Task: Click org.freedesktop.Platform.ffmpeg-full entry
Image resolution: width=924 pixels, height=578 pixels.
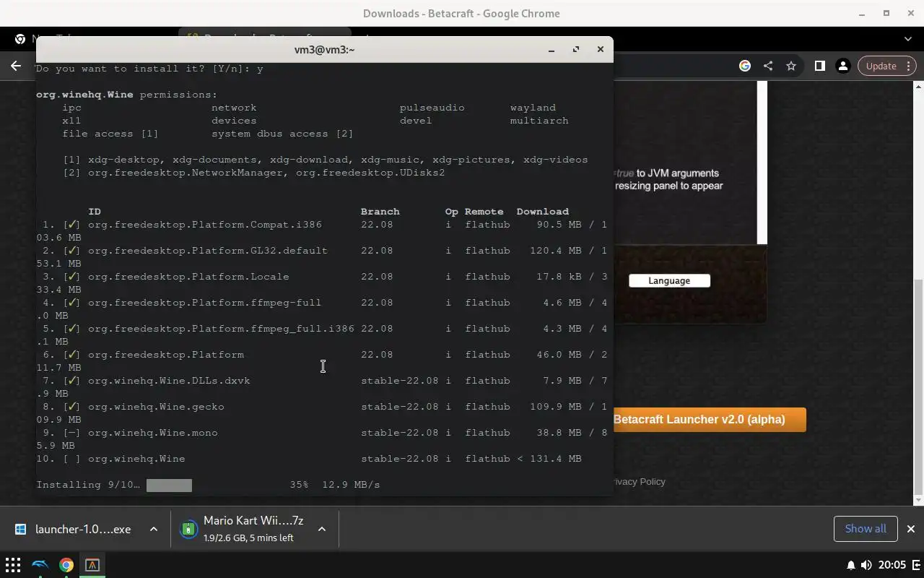Action: coord(204,303)
